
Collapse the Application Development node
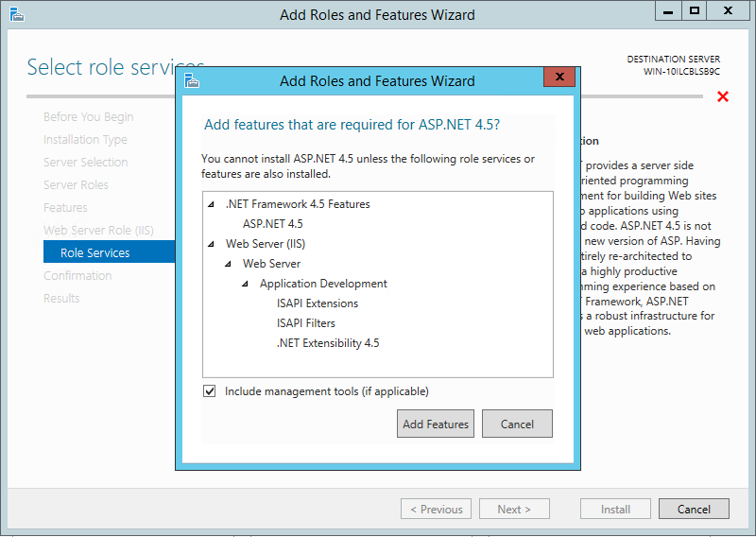pos(247,284)
